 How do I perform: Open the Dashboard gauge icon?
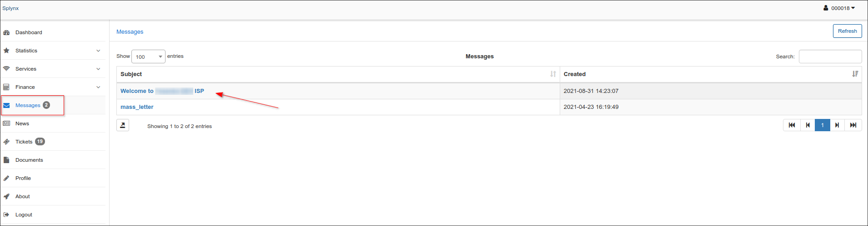6,32
